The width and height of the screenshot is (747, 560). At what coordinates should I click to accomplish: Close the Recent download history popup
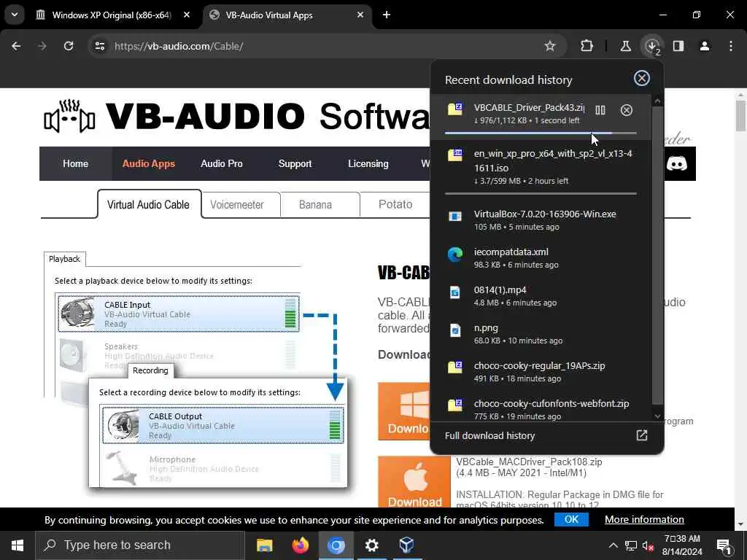tap(642, 78)
